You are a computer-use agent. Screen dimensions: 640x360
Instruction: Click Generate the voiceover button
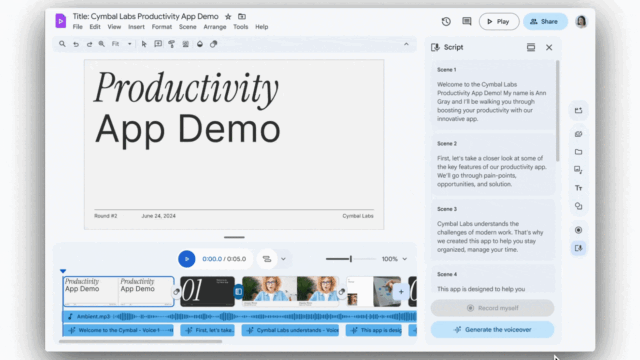[x=492, y=330]
